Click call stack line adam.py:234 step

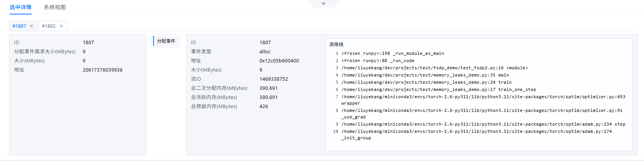pyautogui.click(x=483, y=124)
